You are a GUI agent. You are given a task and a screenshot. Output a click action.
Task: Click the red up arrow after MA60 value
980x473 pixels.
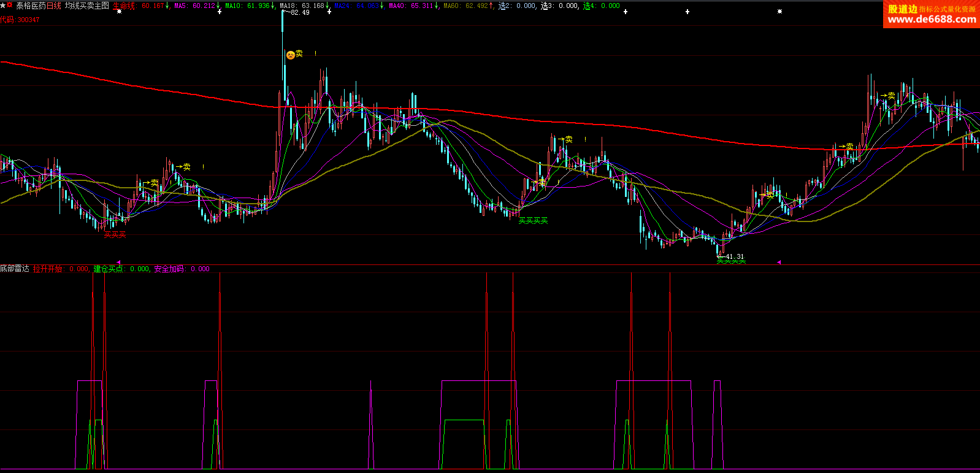[x=491, y=6]
